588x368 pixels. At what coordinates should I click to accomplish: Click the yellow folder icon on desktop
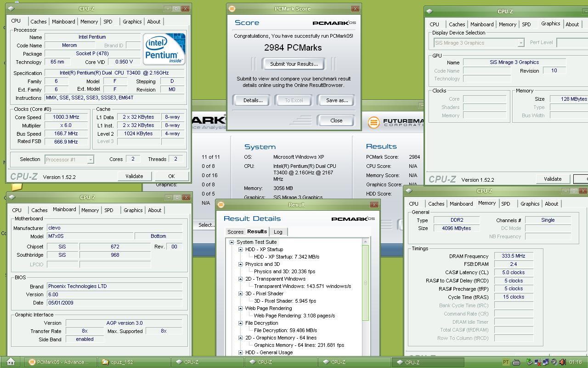[17, 186]
